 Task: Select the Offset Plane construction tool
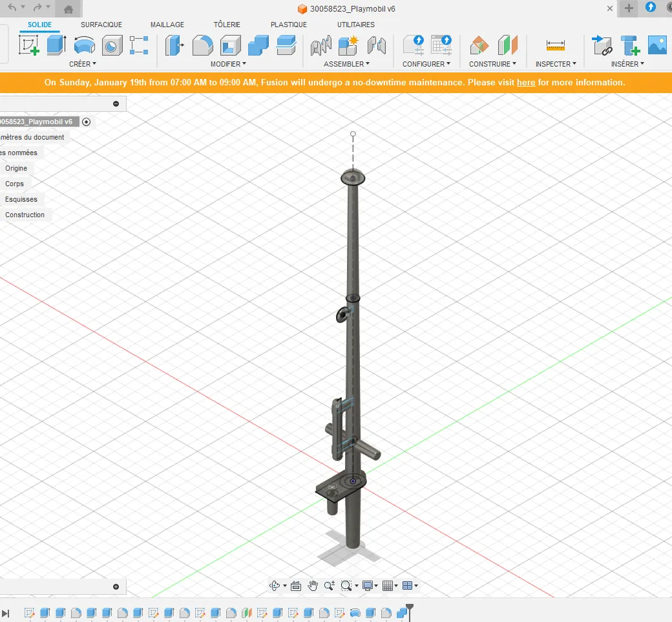(x=479, y=45)
